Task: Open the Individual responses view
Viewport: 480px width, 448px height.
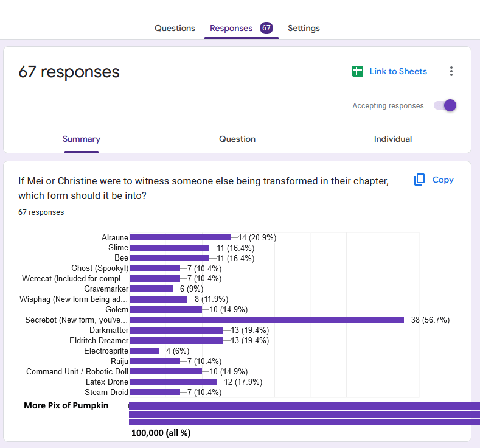Action: coord(393,139)
